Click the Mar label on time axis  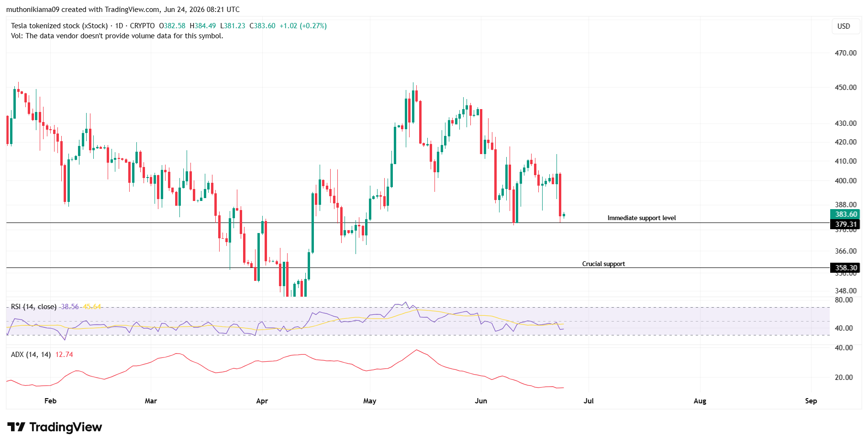coord(151,401)
